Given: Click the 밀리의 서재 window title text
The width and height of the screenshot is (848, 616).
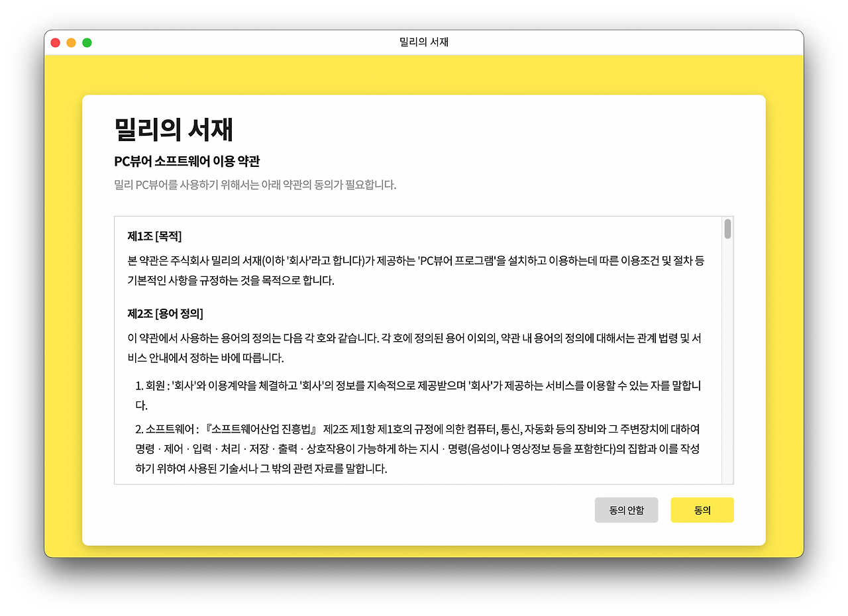Looking at the screenshot, I should [424, 42].
